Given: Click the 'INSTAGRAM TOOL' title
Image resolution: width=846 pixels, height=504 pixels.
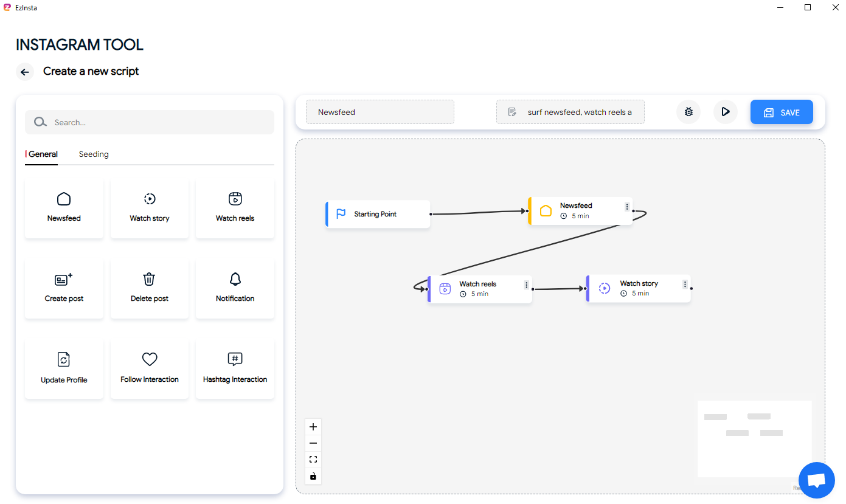Looking at the screenshot, I should 80,45.
